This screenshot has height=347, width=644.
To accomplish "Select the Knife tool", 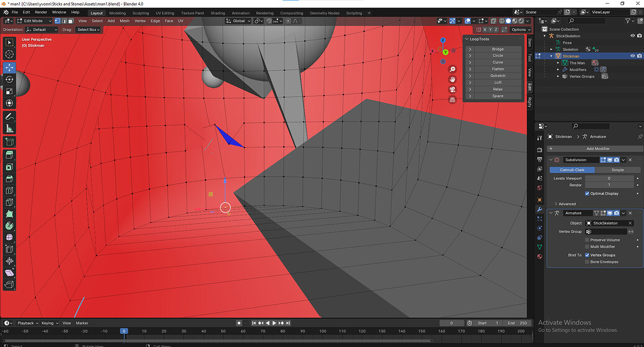I will pos(9,203).
